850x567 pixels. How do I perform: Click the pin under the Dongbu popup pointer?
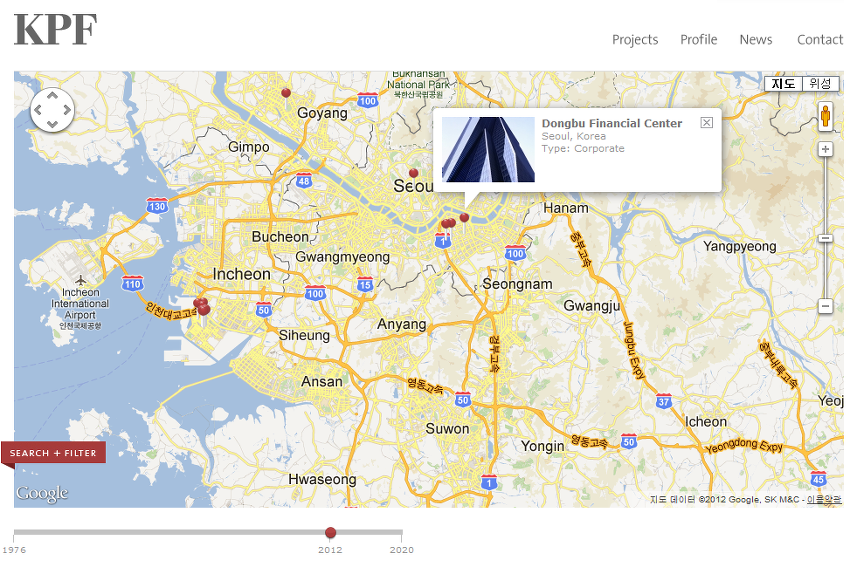[x=464, y=218]
